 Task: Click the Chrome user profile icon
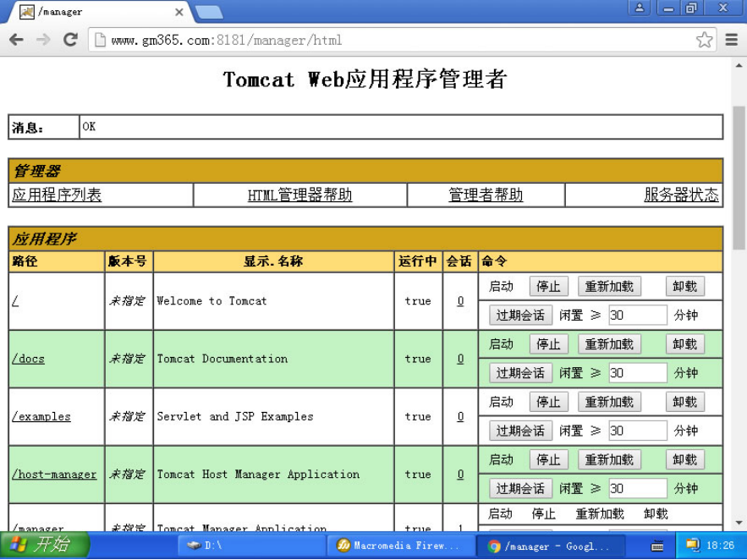click(x=640, y=8)
